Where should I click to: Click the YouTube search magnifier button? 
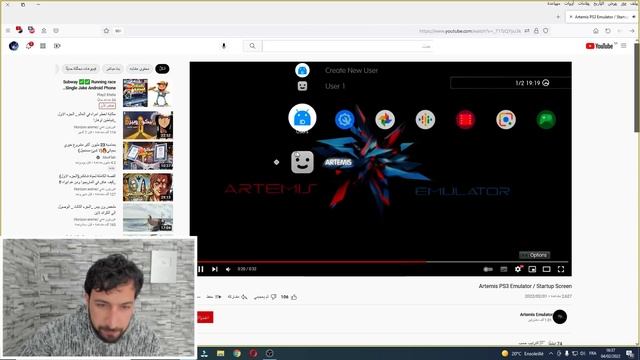coord(252,46)
